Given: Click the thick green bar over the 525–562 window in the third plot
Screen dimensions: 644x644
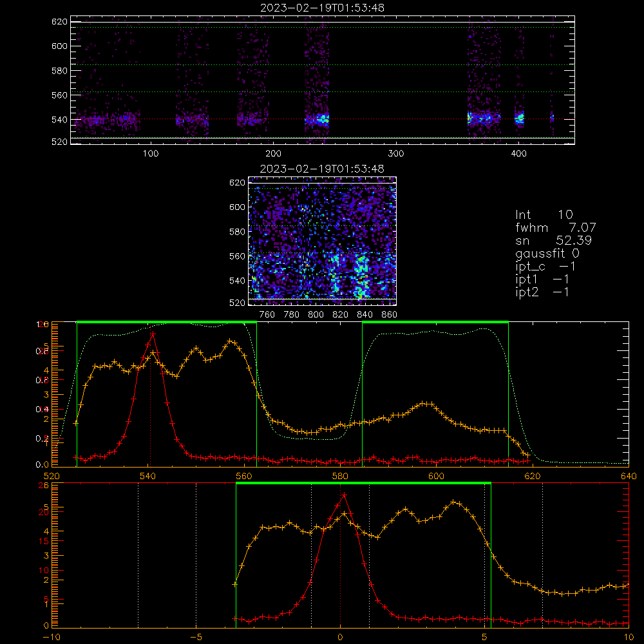Looking at the screenshot, I should [x=167, y=322].
